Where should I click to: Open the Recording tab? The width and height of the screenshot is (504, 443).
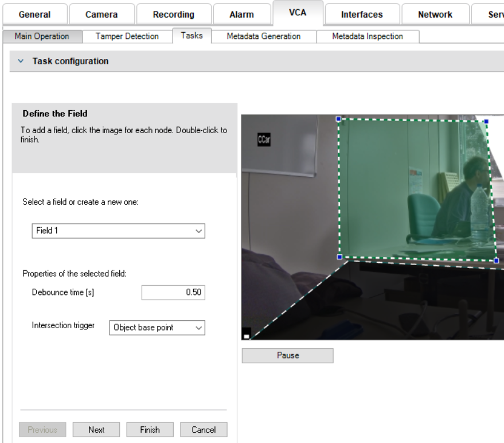coord(173,14)
